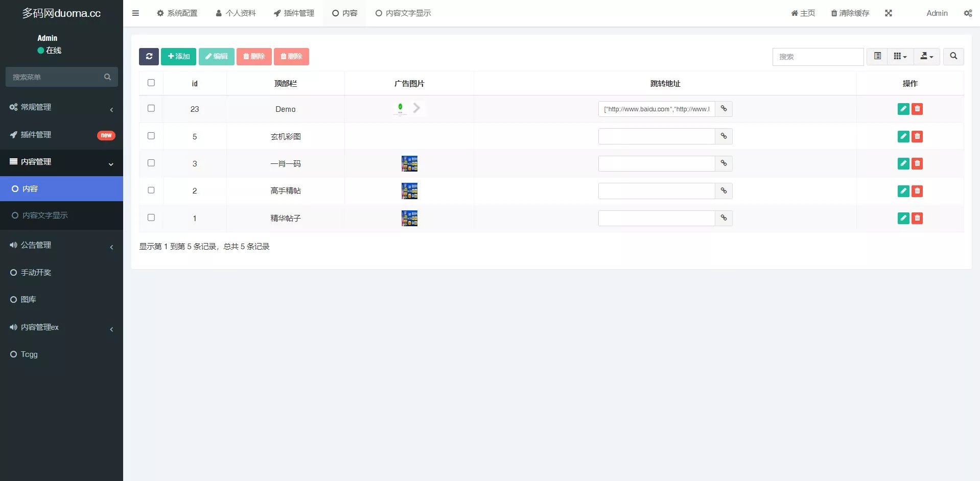Image resolution: width=980 pixels, height=481 pixels.
Task: Select the checkbox for row id 5
Action: pos(151,136)
